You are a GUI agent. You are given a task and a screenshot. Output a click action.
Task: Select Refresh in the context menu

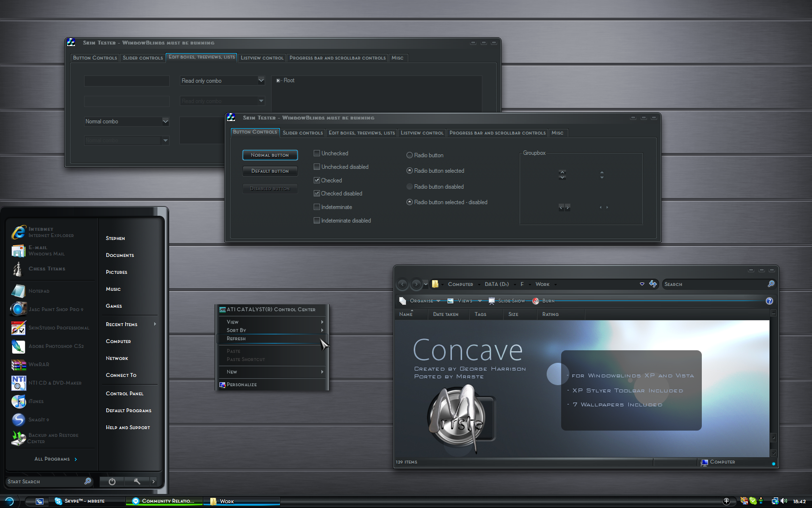[273, 339]
